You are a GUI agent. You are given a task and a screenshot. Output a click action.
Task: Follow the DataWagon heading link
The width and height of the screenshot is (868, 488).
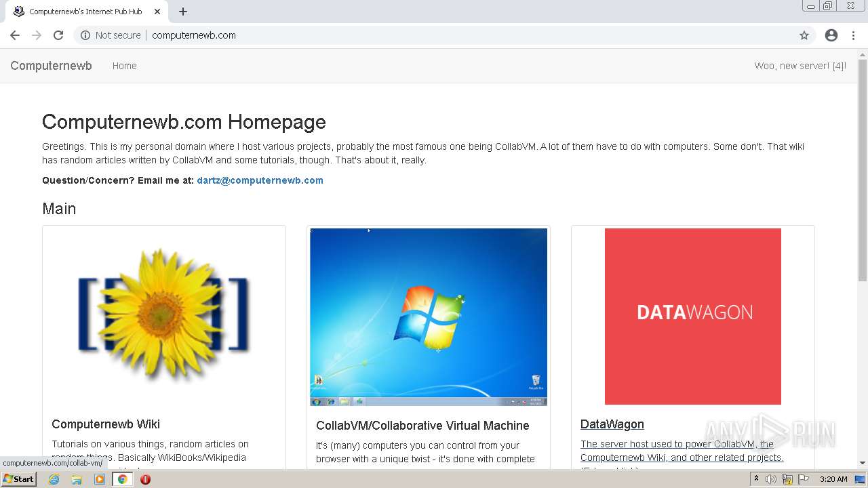pyautogui.click(x=612, y=424)
